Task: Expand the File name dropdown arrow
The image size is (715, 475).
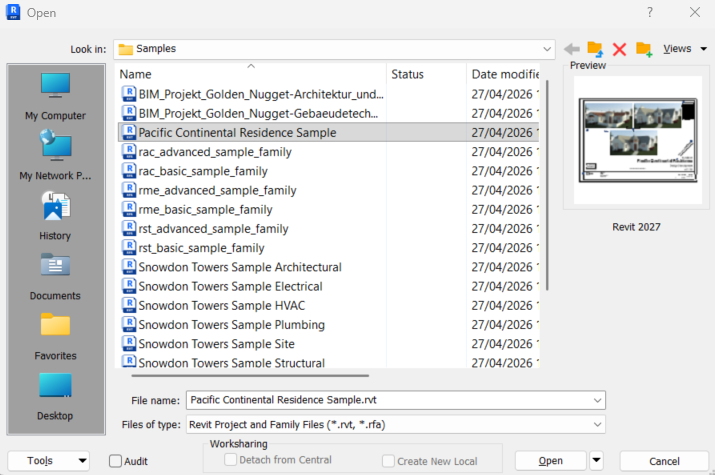Action: (597, 400)
